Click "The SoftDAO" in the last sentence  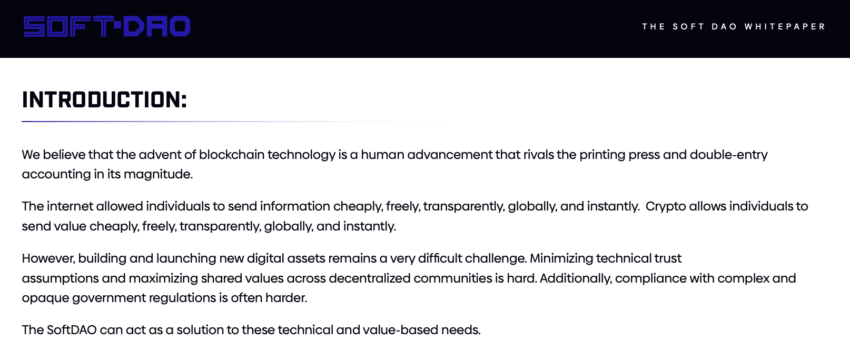pos(52,330)
